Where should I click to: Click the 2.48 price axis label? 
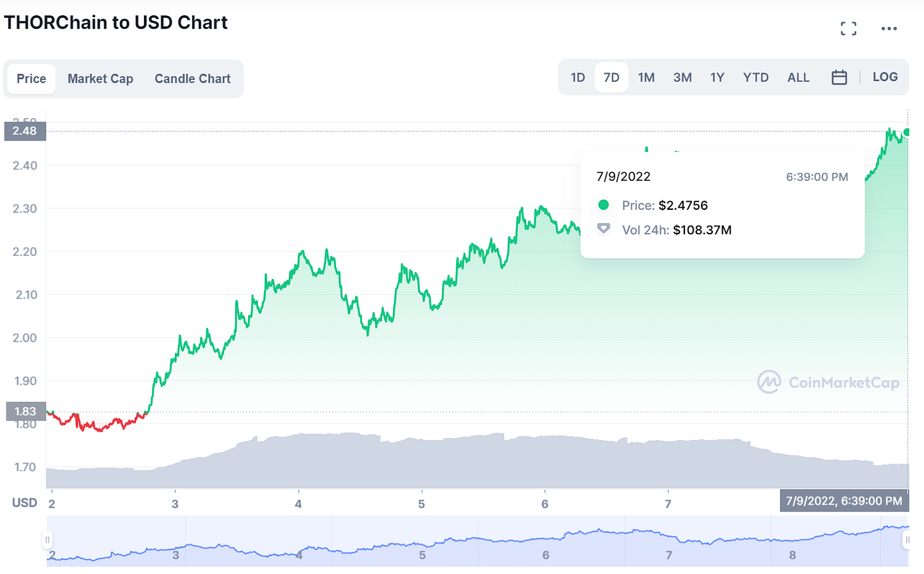tap(25, 131)
